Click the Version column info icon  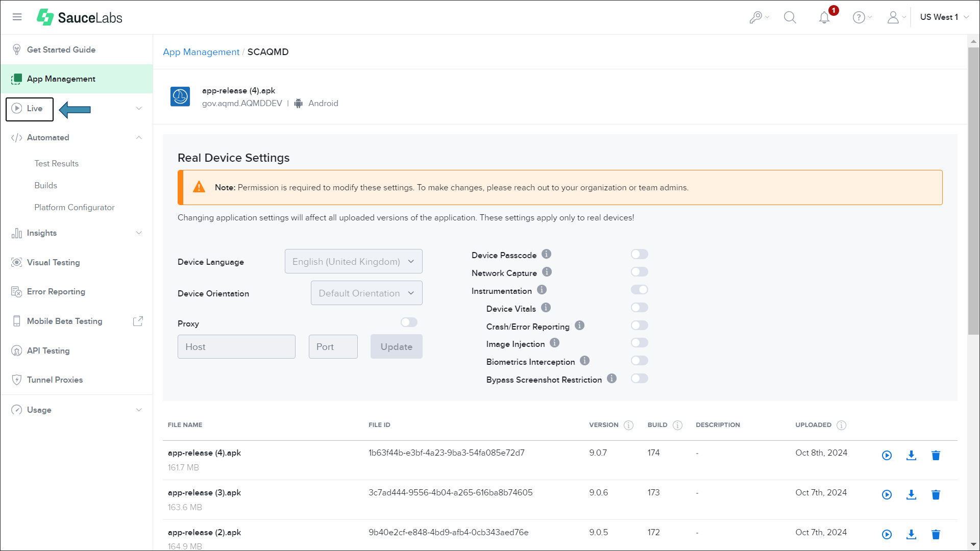(628, 425)
